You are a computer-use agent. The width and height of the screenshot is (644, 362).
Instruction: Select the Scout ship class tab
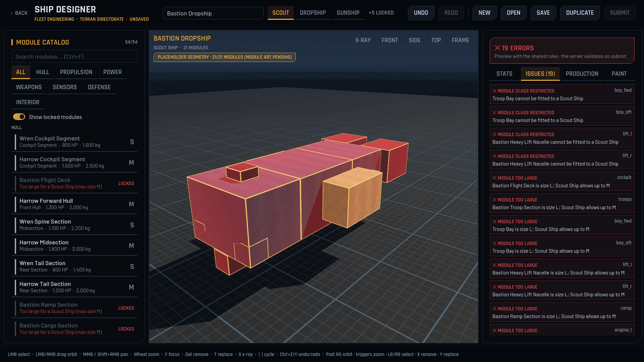(280, 13)
